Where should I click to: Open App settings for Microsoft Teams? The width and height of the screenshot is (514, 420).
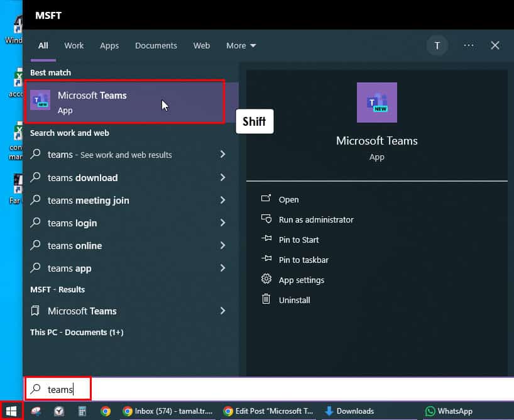coord(301,280)
